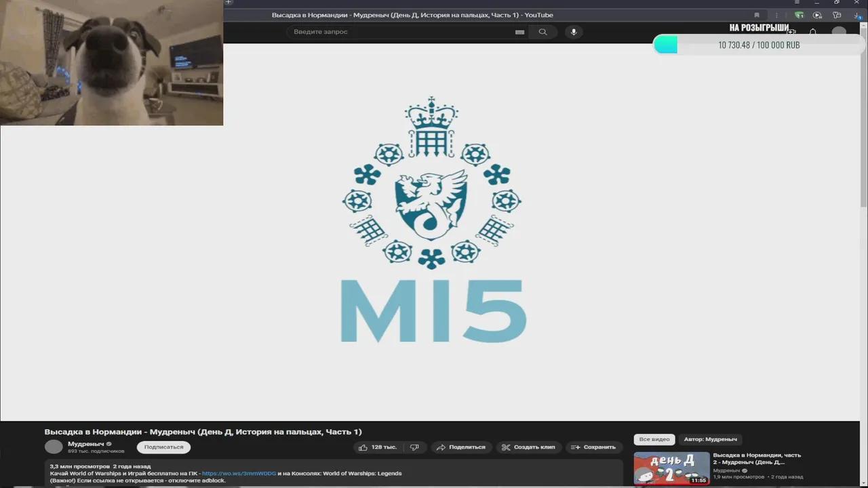This screenshot has height=488, width=868.
Task: Activate voice search microphone icon
Action: click(574, 32)
